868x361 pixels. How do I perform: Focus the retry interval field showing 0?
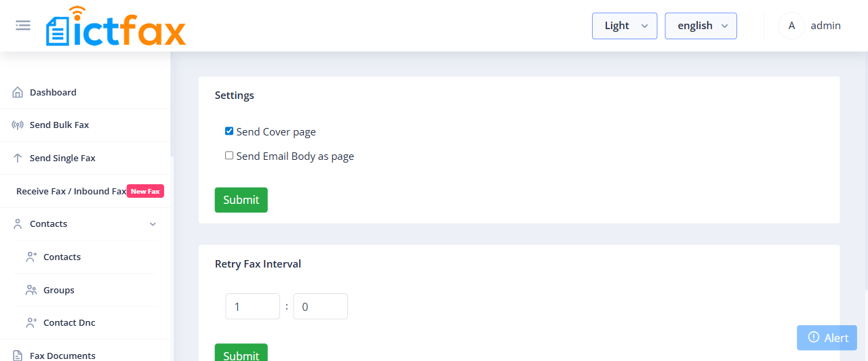[x=321, y=306]
